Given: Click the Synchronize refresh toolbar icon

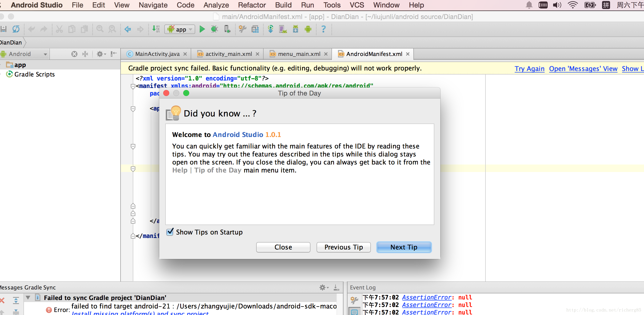Looking at the screenshot, I should [16, 29].
